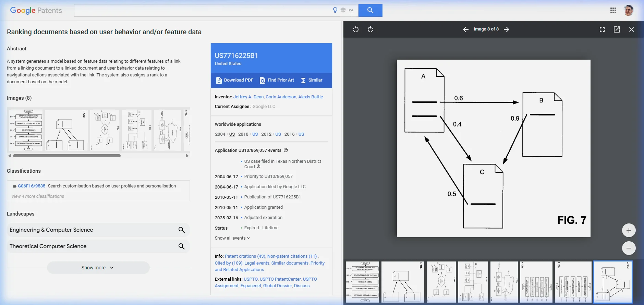Open Espacenet external link
Viewport: 644px width, 305px height.
pyautogui.click(x=251, y=286)
